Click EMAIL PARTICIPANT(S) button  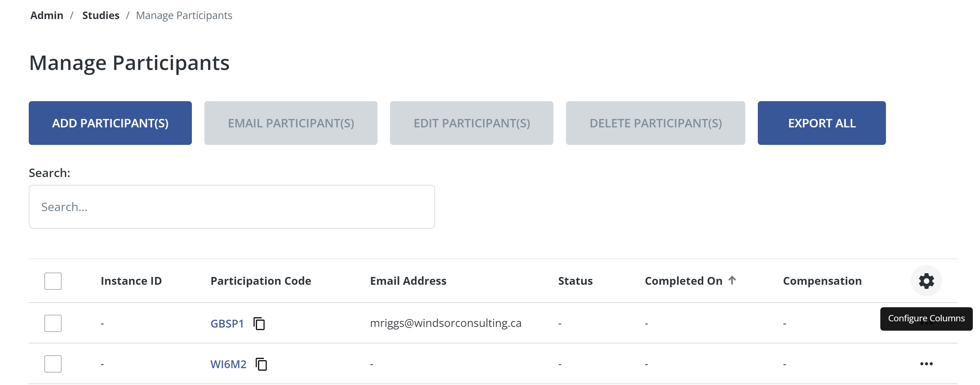pyautogui.click(x=291, y=123)
